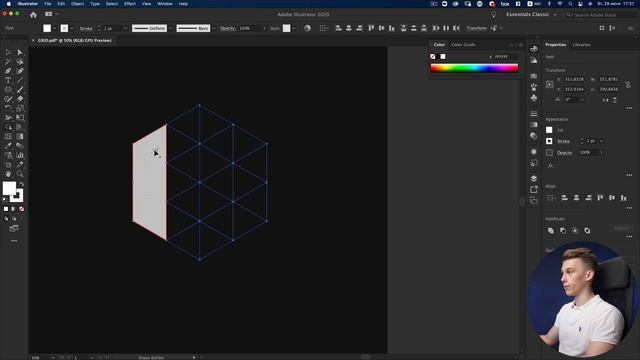640x360 pixels.
Task: Toggle constrain width and height proportions link
Action: point(628,84)
